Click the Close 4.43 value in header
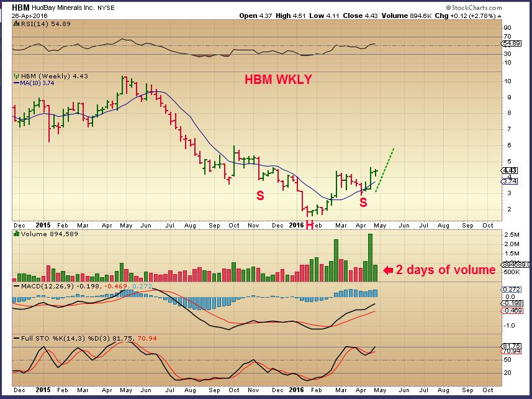The height and width of the screenshot is (399, 532). point(360,16)
